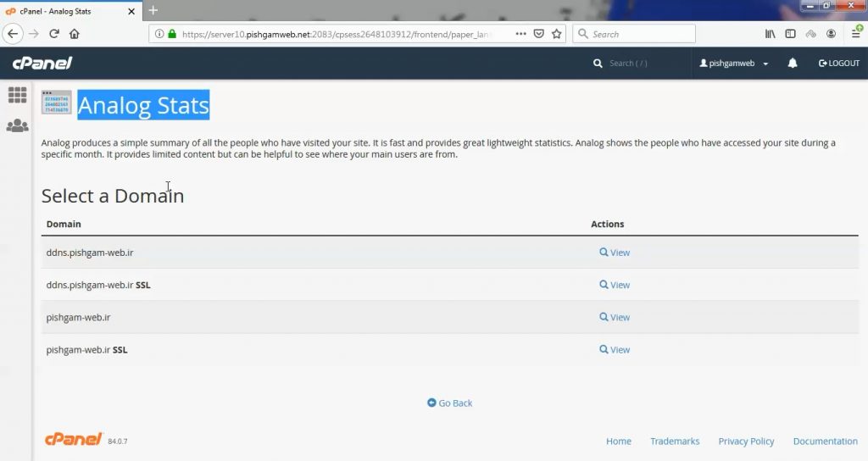This screenshot has height=461, width=868.
Task: Reload the current page
Action: (53, 34)
